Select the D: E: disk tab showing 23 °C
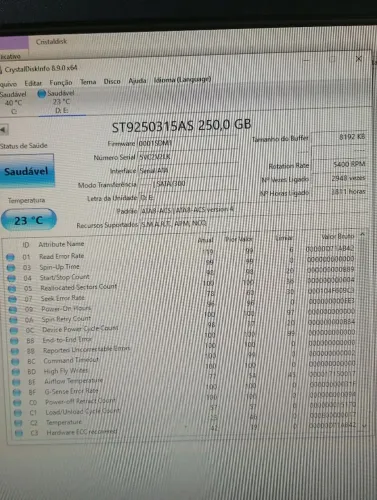Viewport: 377px width, 500px height. 62,102
